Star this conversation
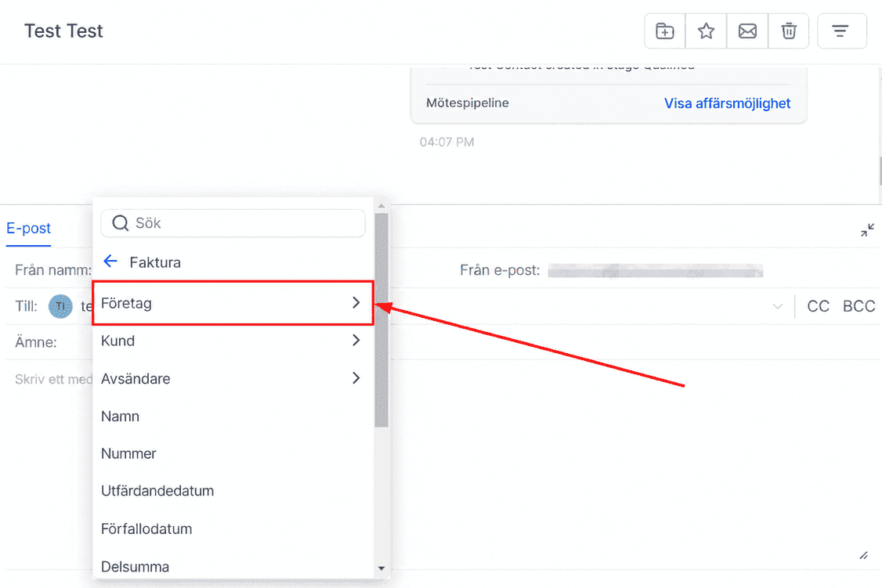 [x=706, y=31]
